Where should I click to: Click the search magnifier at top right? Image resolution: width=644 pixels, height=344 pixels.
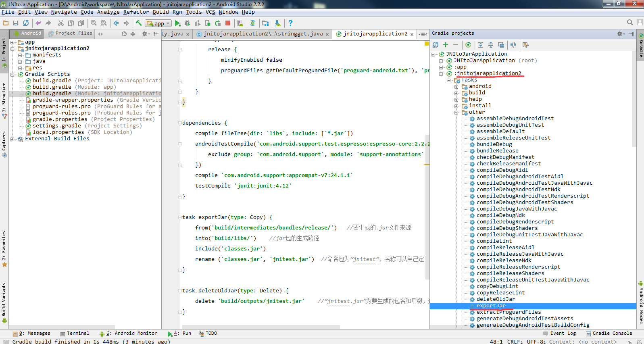tap(630, 23)
